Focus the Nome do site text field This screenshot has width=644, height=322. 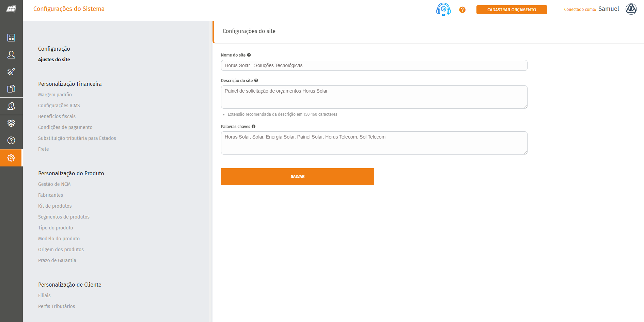coord(374,65)
